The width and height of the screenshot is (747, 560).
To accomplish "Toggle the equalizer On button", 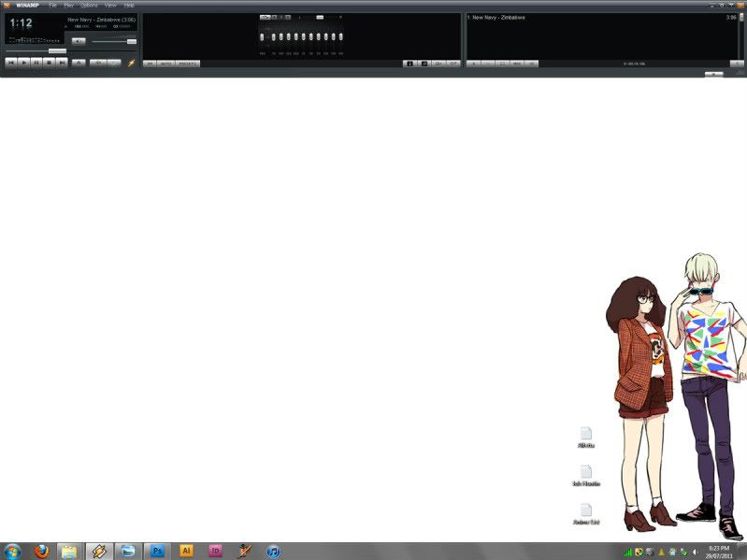I will (x=150, y=64).
